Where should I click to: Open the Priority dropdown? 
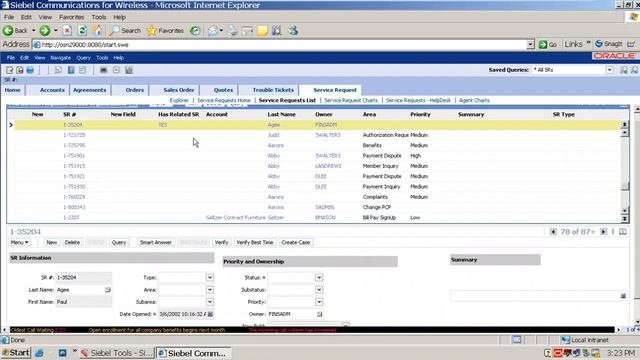coord(319,302)
